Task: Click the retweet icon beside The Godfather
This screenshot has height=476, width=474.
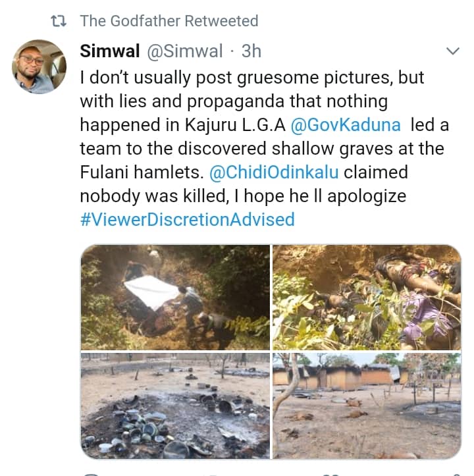Action: [59, 21]
